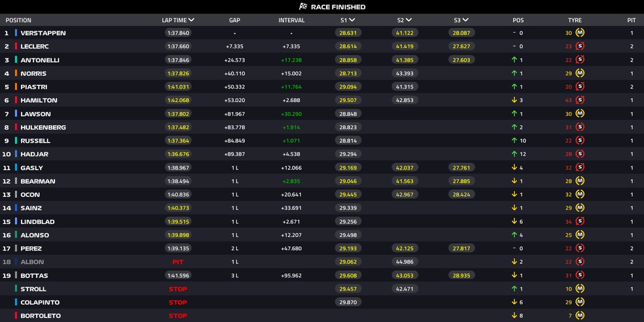Click Albon's 44.986 sector two time

coord(405,262)
